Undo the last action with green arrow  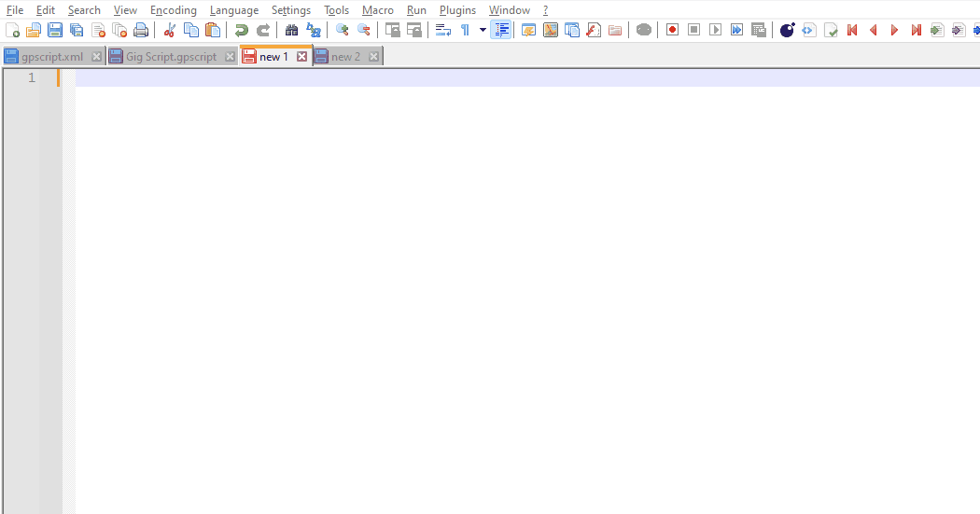pos(241,30)
